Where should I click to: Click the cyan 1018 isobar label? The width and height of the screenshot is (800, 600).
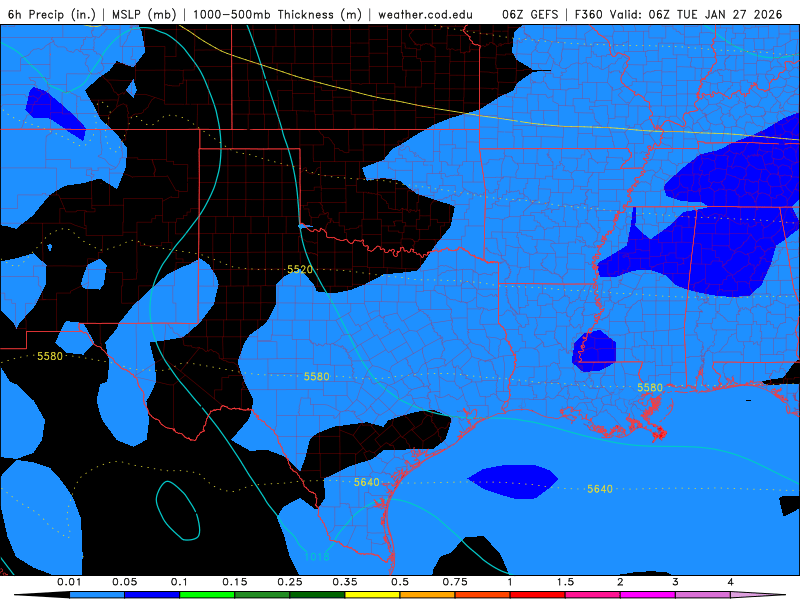(316, 557)
